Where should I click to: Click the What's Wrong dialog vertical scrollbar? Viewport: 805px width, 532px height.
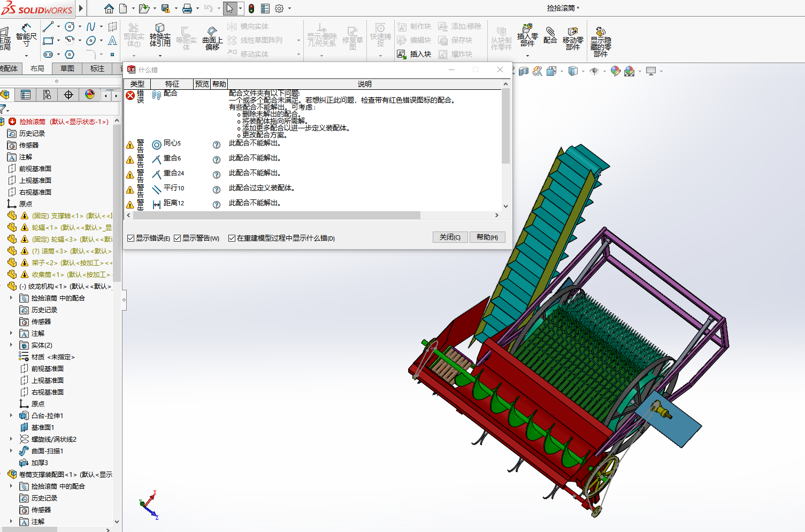pyautogui.click(x=505, y=126)
